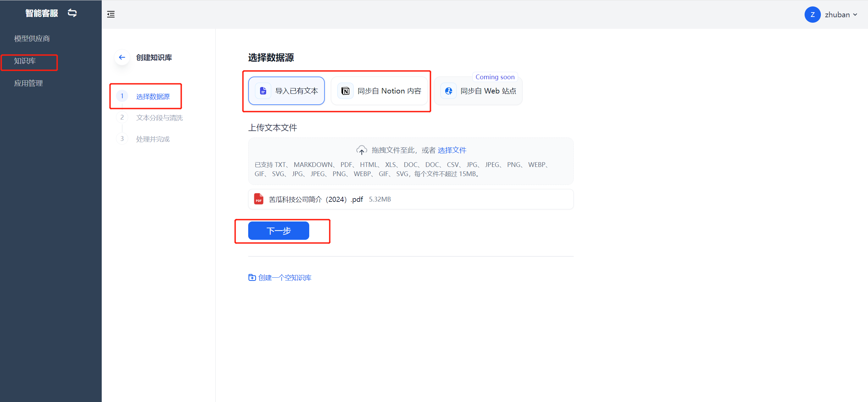Click the back arrow beside 创建知识库
The image size is (868, 402).
[x=122, y=57]
